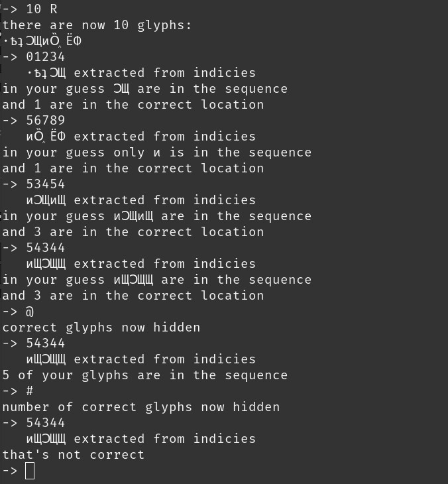The height and width of the screenshot is (484, 448).
Task: Click "5 of your glyphs are in the sequence"
Action: pos(144,375)
